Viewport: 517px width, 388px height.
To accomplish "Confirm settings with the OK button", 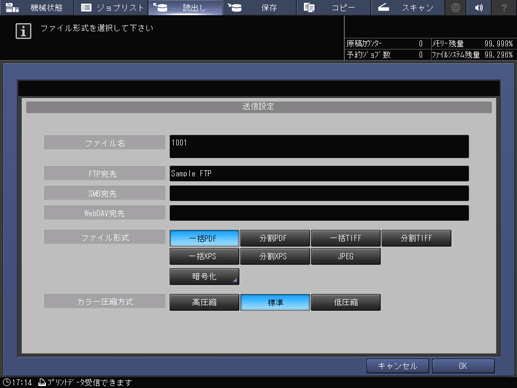I will [463, 366].
